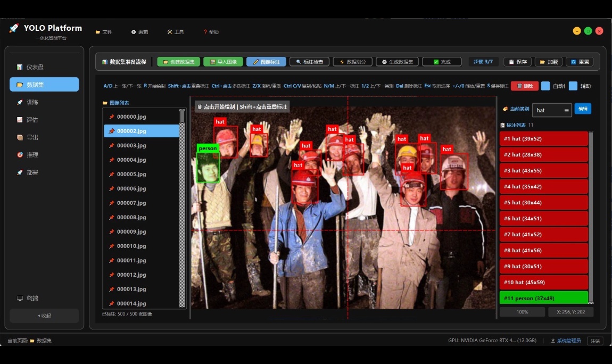Image resolution: width=612 pixels, height=364 pixels.
Task: Click the 保存 save button in workflow bar
Action: click(518, 62)
